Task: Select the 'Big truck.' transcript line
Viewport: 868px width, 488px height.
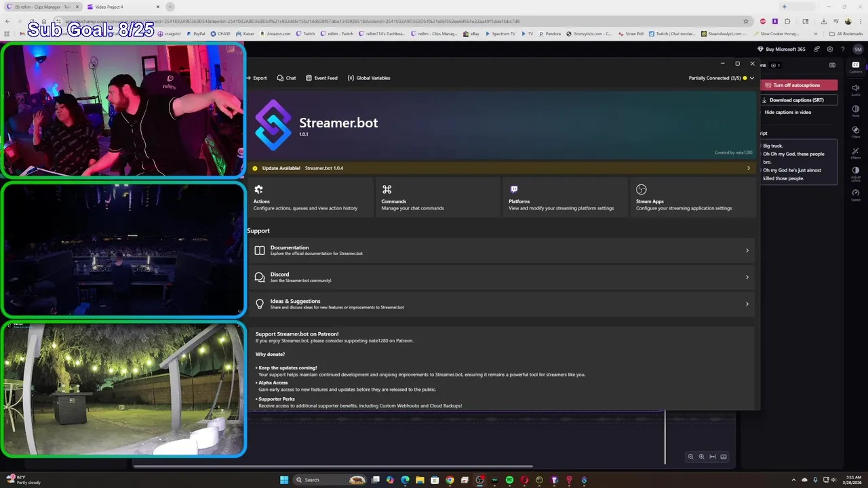Action: [773, 146]
